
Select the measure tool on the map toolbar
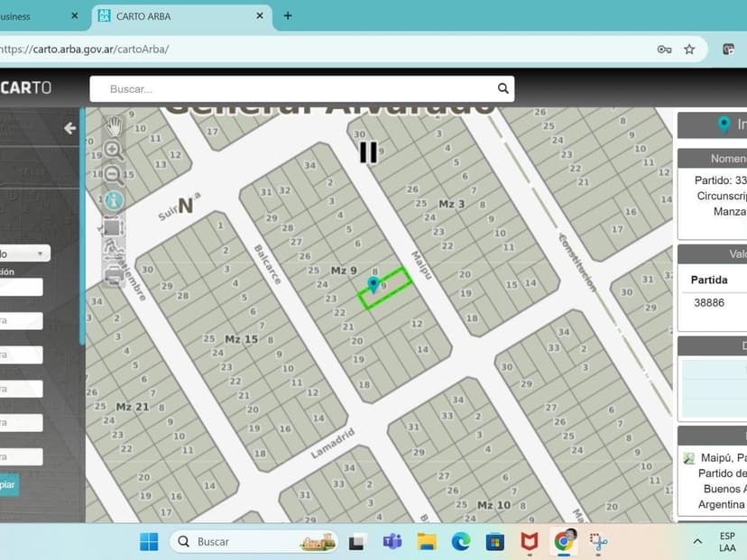coord(113,253)
